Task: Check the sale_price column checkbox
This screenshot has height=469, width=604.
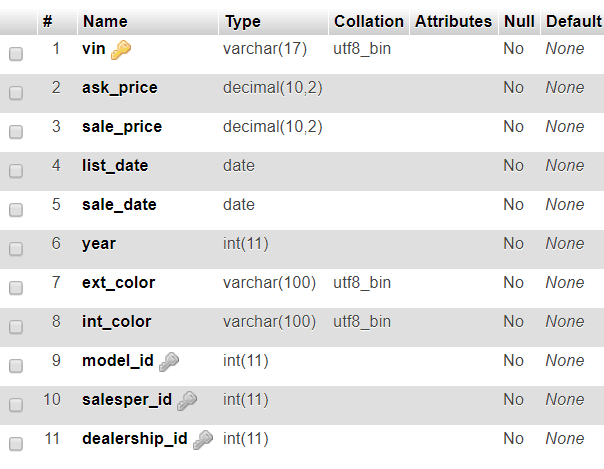Action: coord(16,132)
